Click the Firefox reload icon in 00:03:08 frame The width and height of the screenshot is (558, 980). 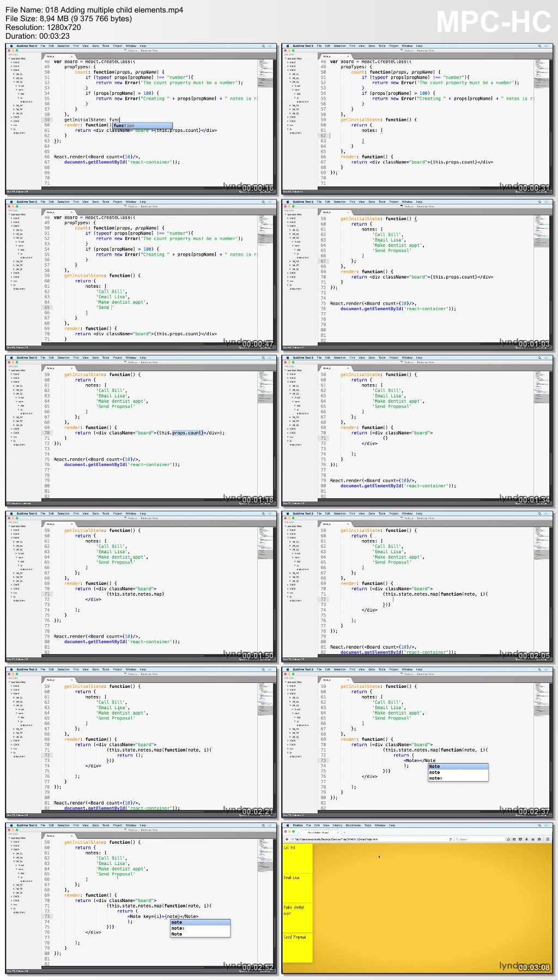pyautogui.click(x=450, y=839)
